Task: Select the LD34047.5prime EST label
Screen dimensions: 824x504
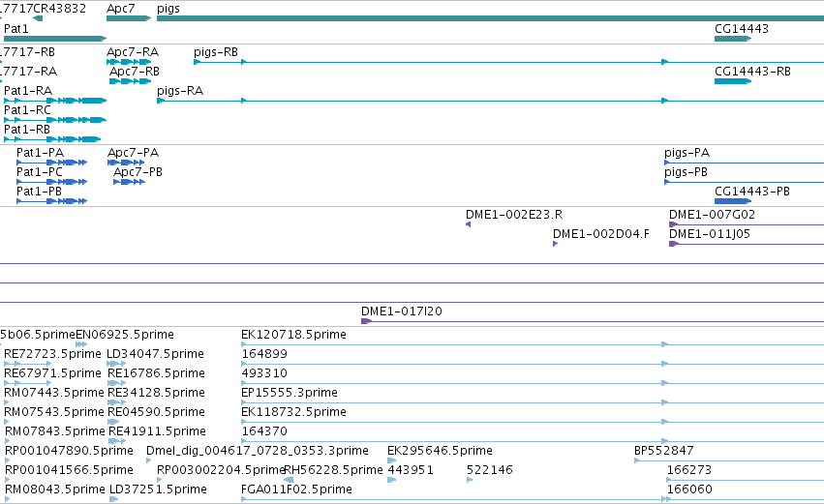Action: pos(155,354)
